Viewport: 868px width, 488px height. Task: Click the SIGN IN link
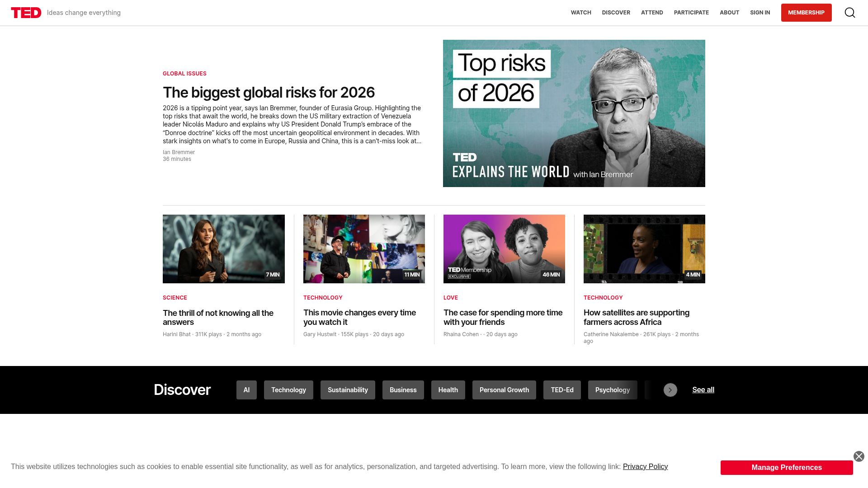pos(760,13)
